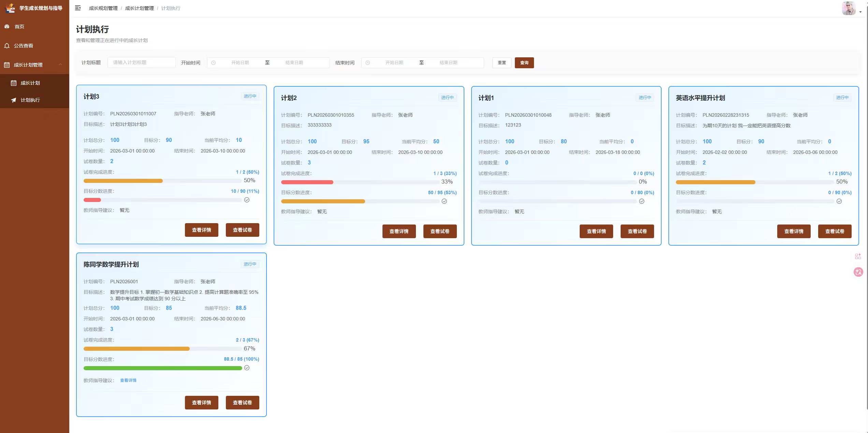Click 查看详情 button on 计划2 card
Viewport: 868px width, 433px height.
coord(399,231)
